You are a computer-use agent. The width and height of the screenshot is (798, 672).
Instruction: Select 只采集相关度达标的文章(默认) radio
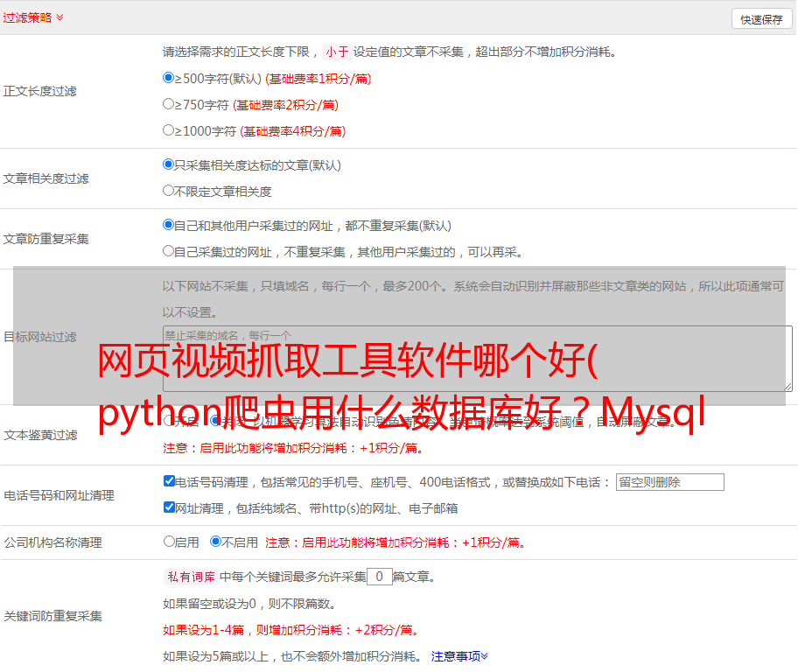[x=169, y=164]
